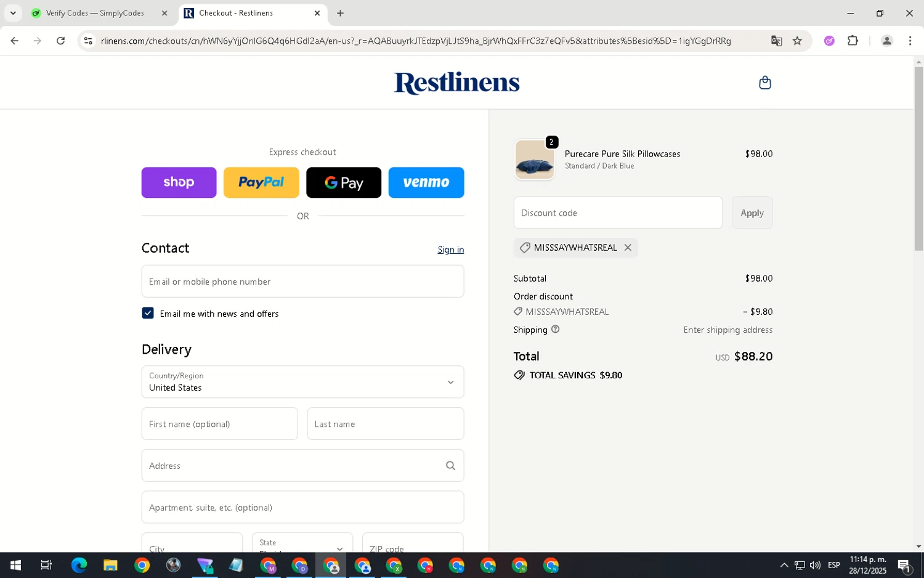Click the Discount code input field
Image resolution: width=924 pixels, height=578 pixels.
click(618, 213)
